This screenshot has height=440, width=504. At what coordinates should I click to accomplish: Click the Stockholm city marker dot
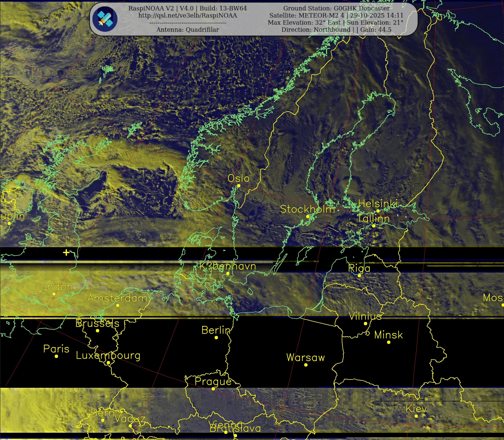pyautogui.click(x=308, y=216)
